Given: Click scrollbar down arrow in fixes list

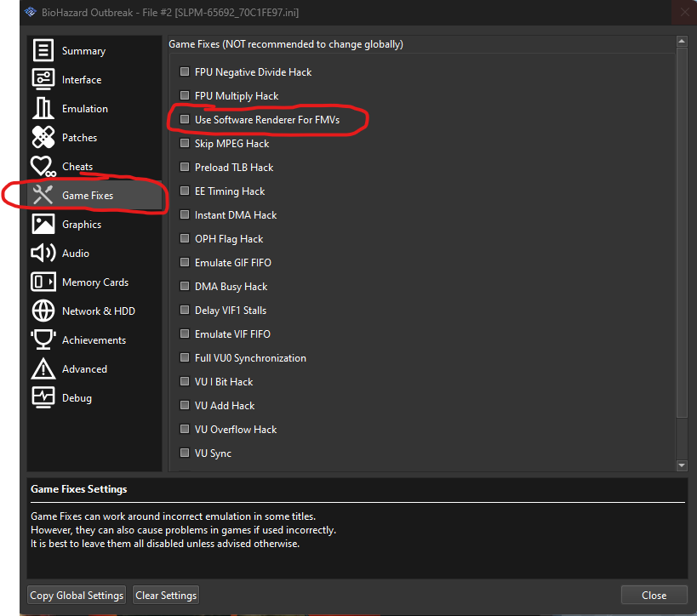Looking at the screenshot, I should pyautogui.click(x=682, y=465).
